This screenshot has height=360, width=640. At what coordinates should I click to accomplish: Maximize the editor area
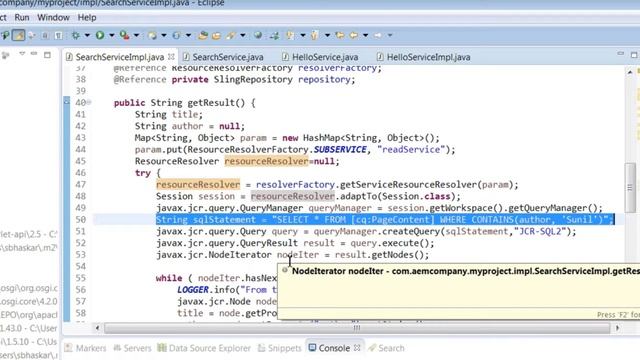(634, 55)
